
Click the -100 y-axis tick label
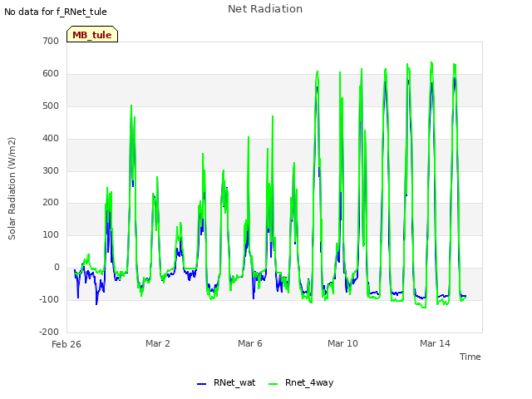point(49,299)
